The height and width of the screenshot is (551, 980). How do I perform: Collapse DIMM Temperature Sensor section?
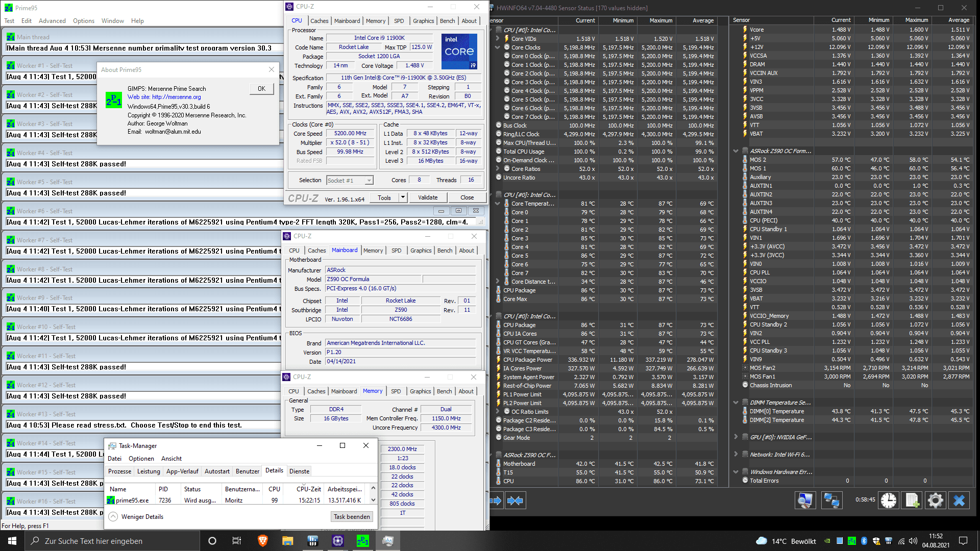[736, 403]
